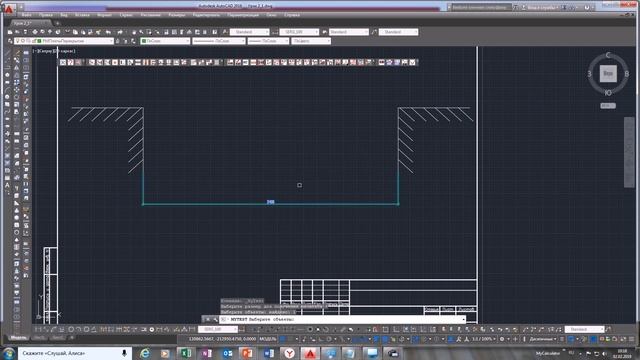Open the linetype control dropdown
Image resolution: width=640 pixels, height=360 pixels.
(219, 41)
